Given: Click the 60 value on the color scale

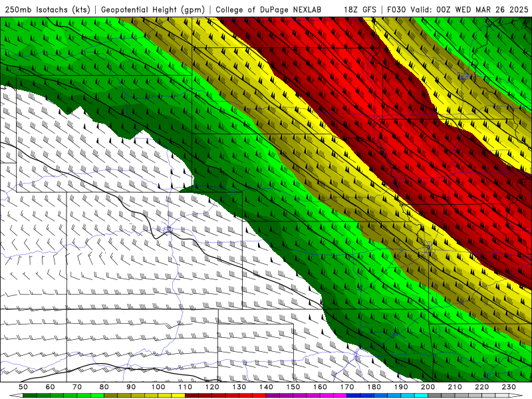Looking at the screenshot, I should coord(50,387).
